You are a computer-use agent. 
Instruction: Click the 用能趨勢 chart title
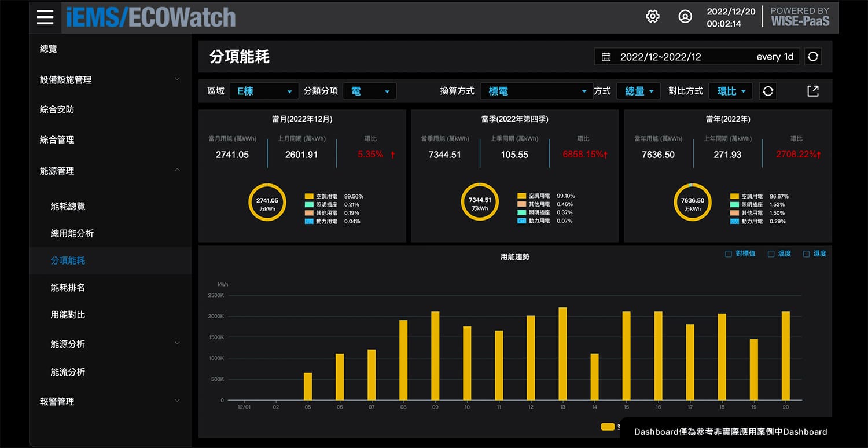click(x=515, y=256)
